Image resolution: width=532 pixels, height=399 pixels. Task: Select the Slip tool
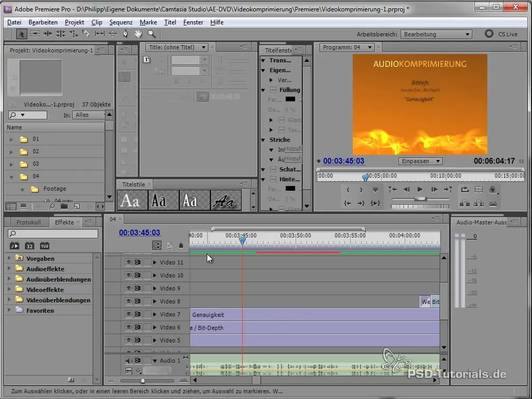coord(99,34)
